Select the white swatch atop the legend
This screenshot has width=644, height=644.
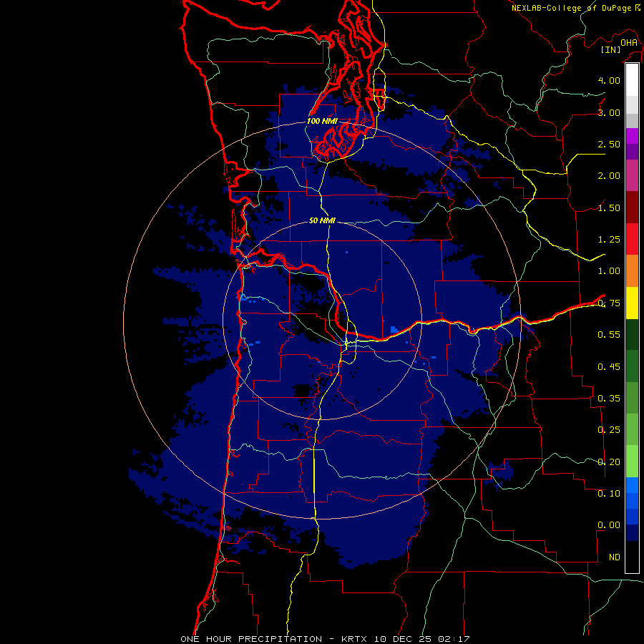(632, 80)
